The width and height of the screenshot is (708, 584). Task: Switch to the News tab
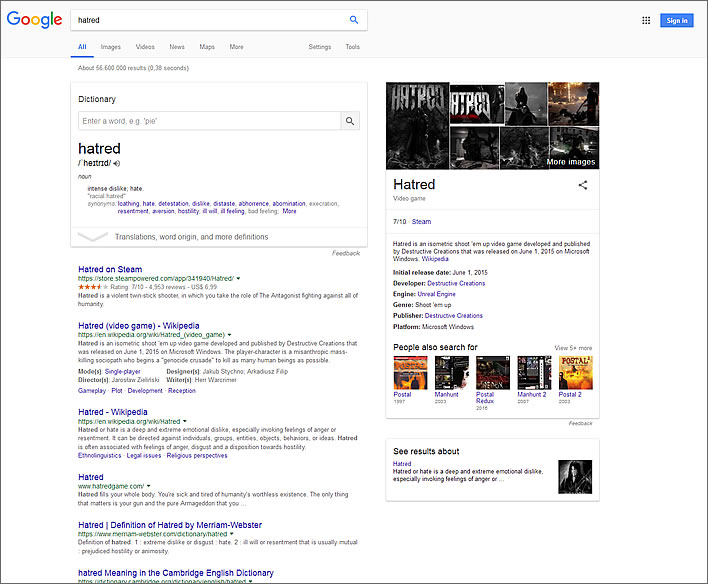(x=177, y=47)
